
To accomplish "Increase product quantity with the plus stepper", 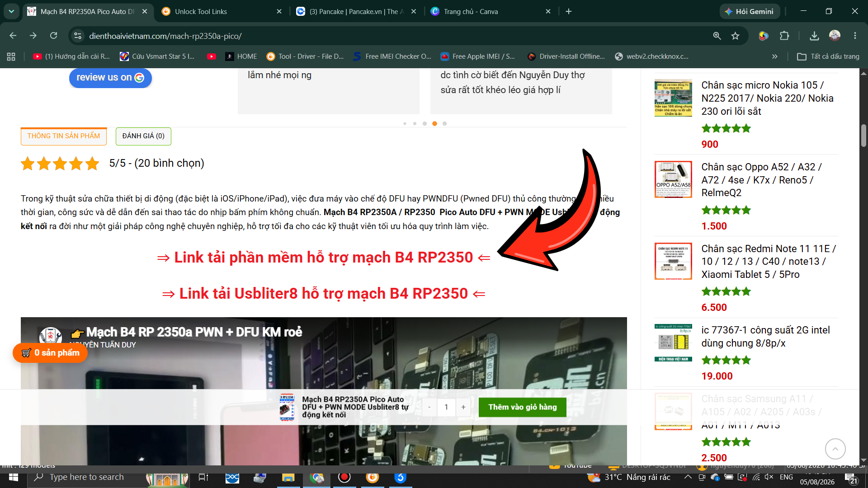I will click(x=463, y=407).
